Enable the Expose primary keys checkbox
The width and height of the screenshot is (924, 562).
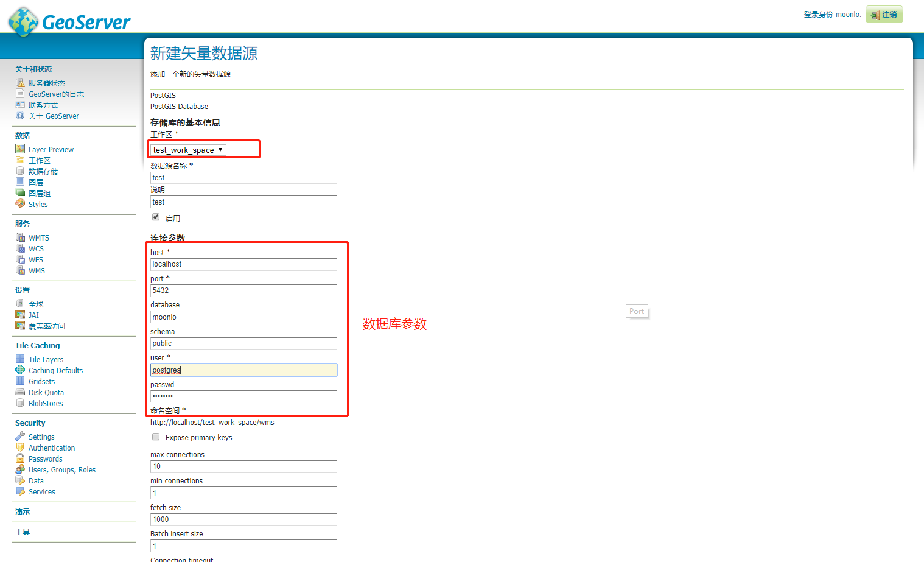(x=156, y=437)
